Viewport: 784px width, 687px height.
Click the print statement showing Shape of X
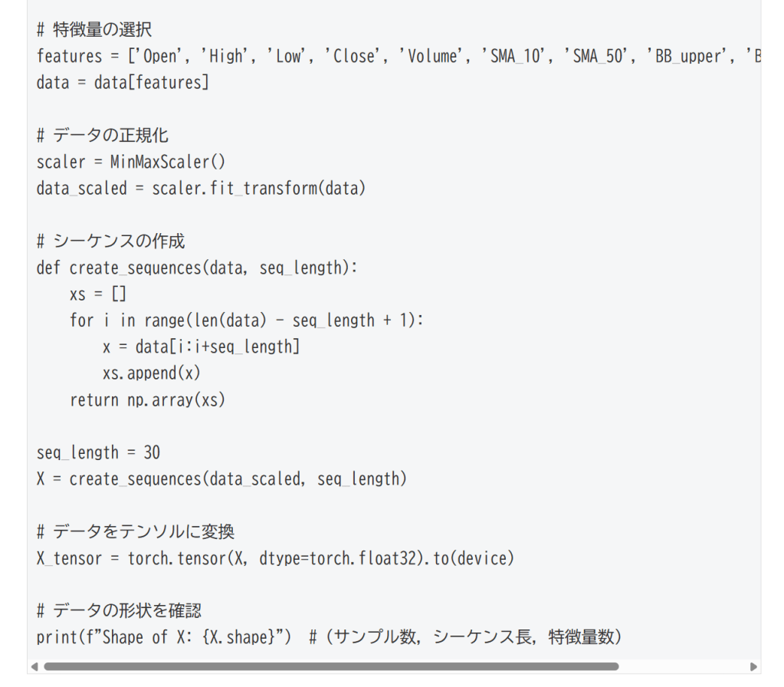pos(328,637)
